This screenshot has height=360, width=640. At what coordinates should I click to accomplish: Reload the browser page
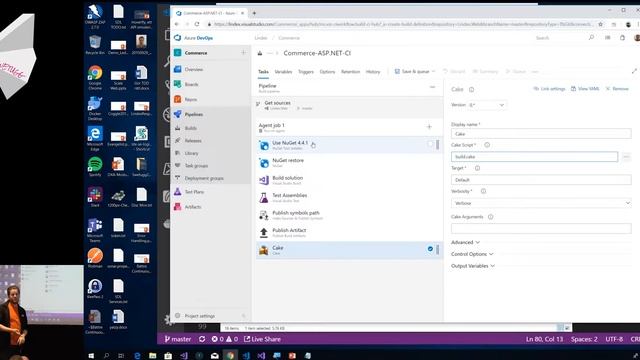coord(197,24)
